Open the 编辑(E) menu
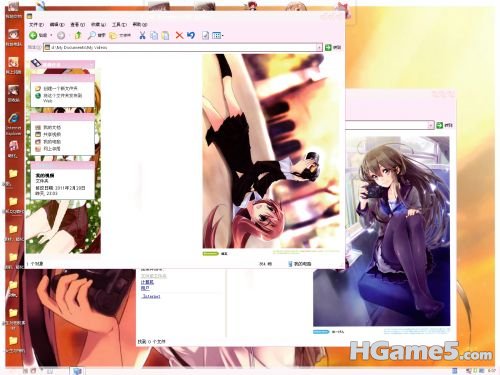Image resolution: width=500 pixels, height=375 pixels. click(57, 24)
